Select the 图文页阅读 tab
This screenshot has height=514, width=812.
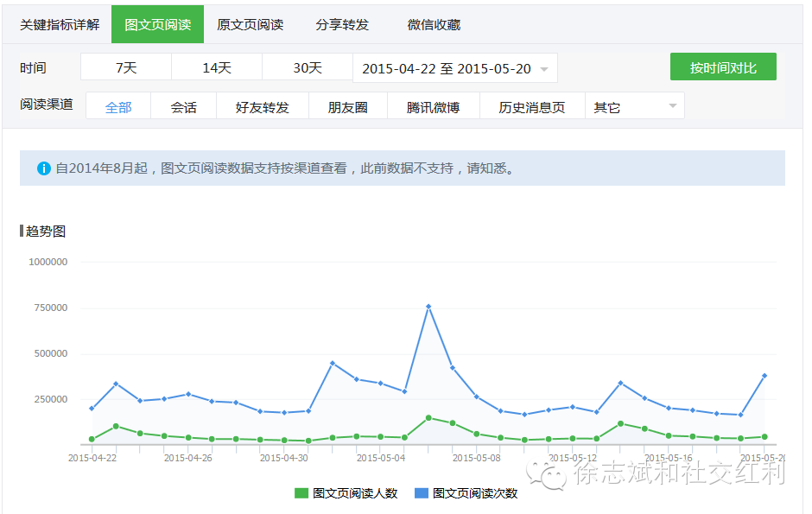coord(157,24)
